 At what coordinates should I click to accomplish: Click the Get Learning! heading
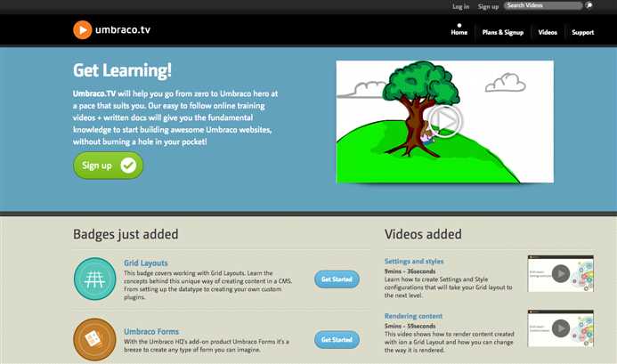[122, 70]
